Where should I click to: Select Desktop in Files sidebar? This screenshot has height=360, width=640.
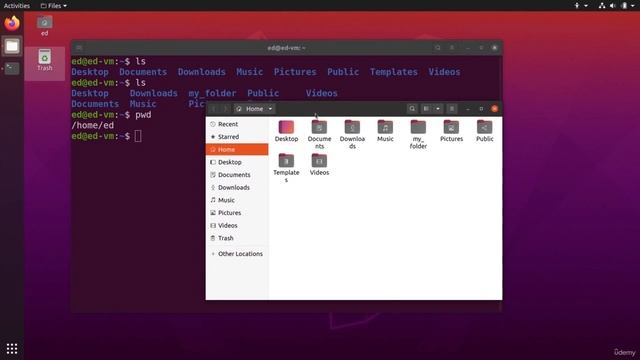pyautogui.click(x=237, y=162)
